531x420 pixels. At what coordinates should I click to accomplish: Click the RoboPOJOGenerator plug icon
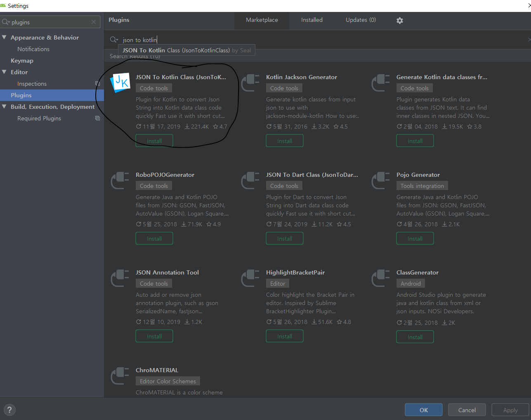pyautogui.click(x=120, y=180)
